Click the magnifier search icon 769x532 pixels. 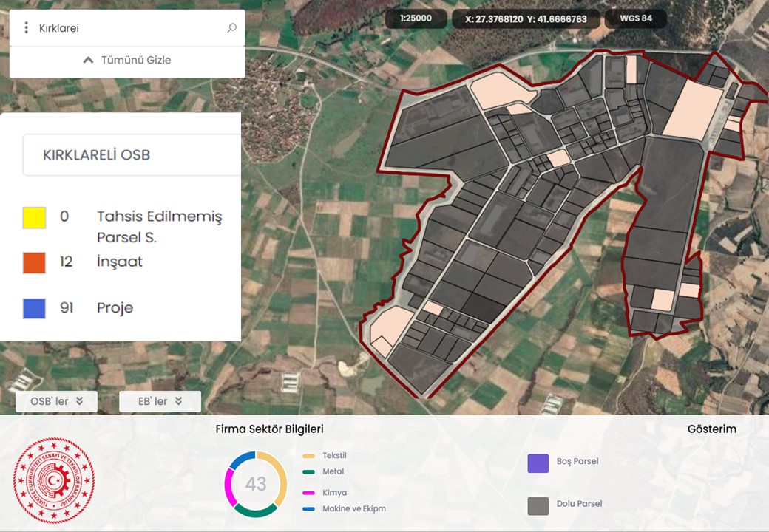[x=231, y=28]
